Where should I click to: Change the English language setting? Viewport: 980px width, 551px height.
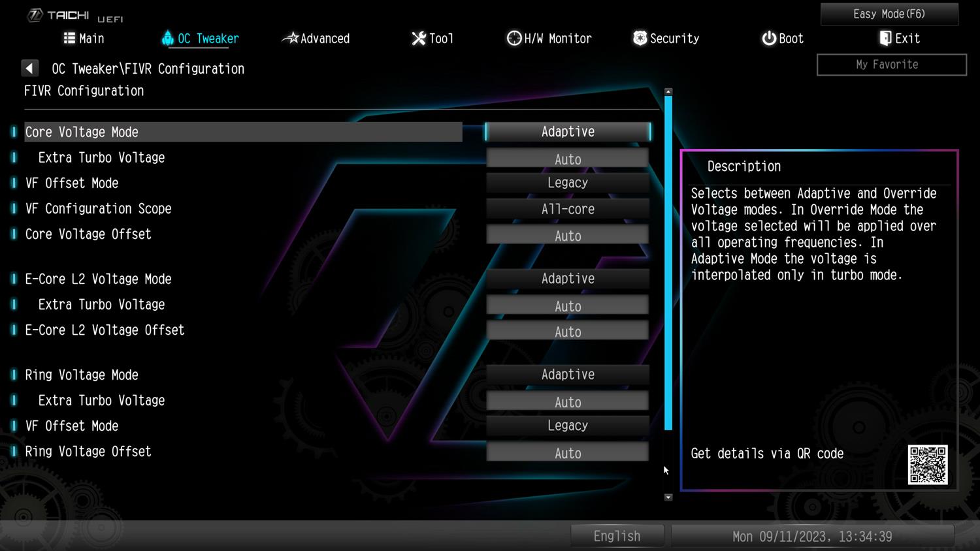(617, 536)
